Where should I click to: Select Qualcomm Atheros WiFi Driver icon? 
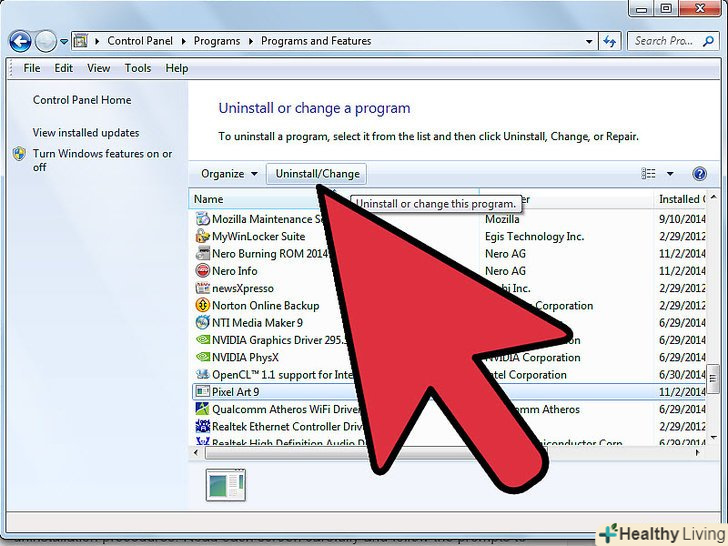pyautogui.click(x=202, y=409)
